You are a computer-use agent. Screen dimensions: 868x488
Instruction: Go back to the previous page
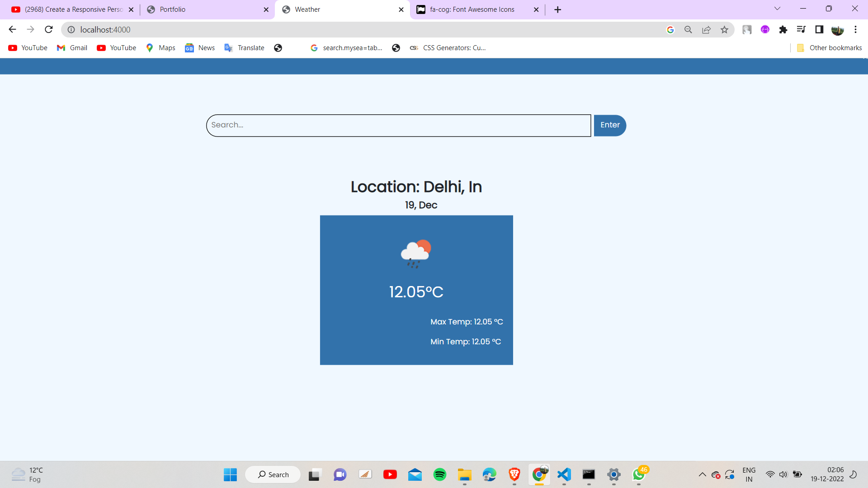coord(12,29)
